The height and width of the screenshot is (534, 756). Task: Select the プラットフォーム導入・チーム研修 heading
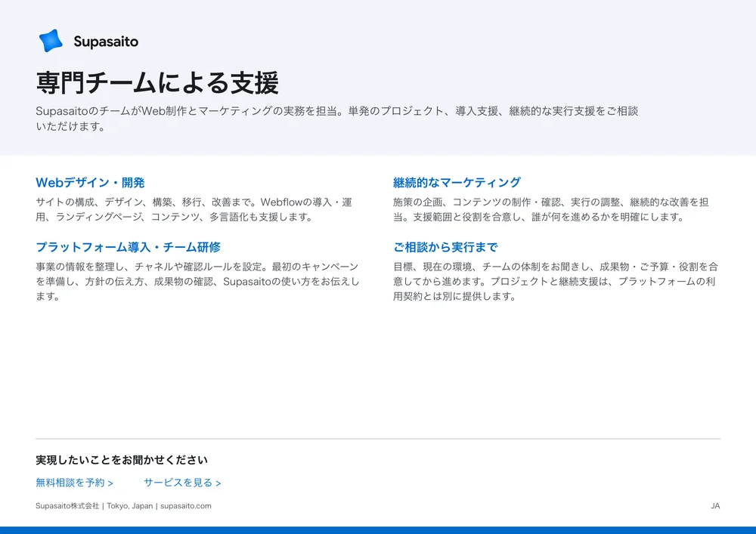click(x=129, y=247)
